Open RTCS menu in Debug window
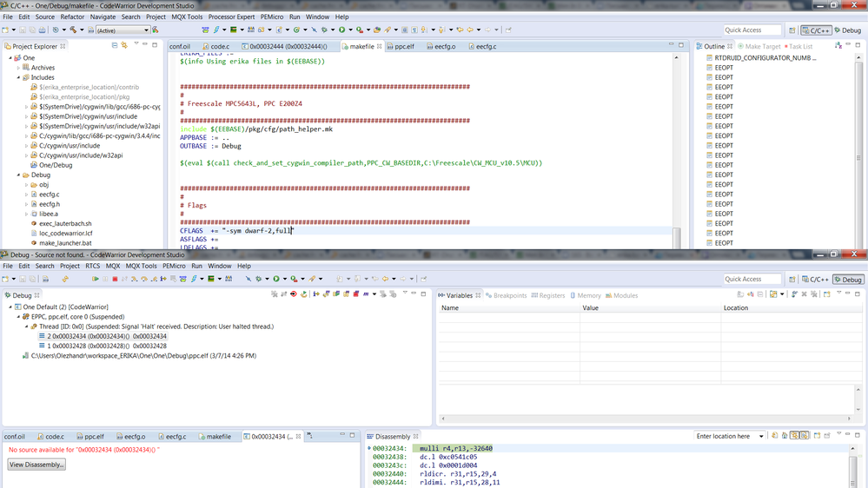 click(x=92, y=266)
